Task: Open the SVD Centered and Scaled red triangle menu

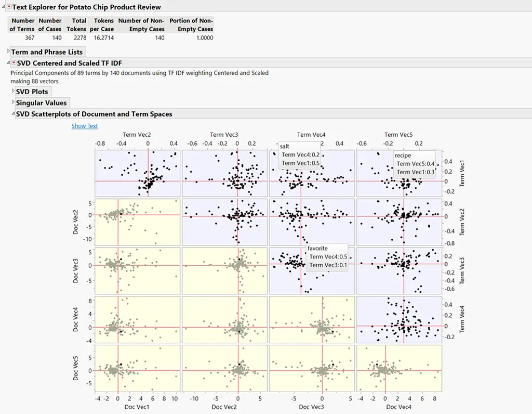Action: click(x=14, y=63)
